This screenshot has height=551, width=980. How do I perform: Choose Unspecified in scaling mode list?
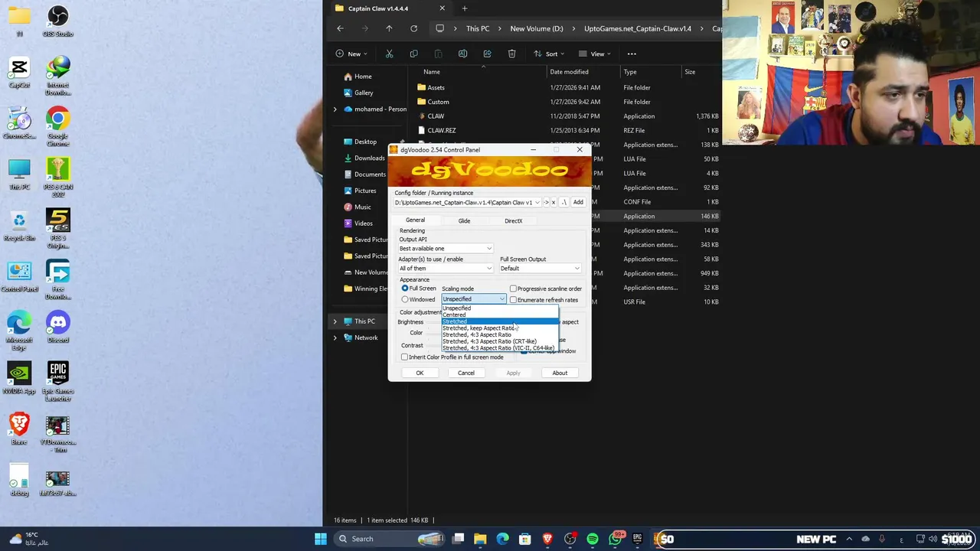point(499,308)
